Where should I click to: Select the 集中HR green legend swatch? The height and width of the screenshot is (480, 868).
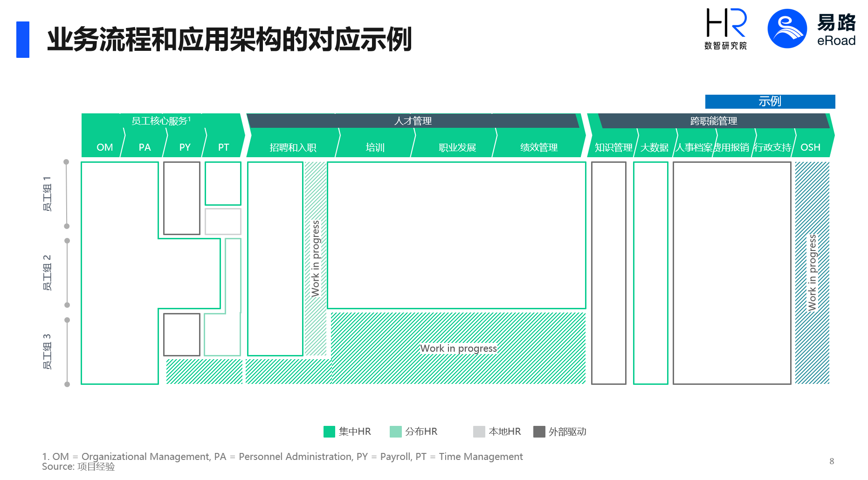(x=329, y=431)
